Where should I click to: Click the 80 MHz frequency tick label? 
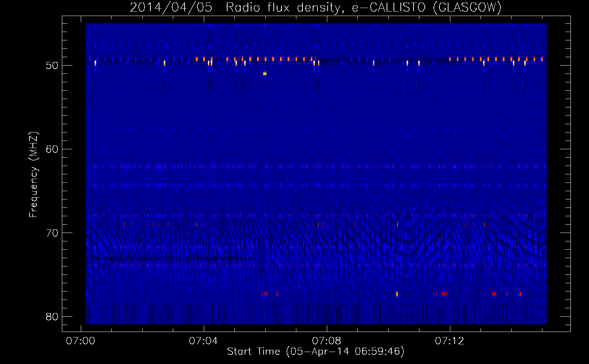point(52,317)
